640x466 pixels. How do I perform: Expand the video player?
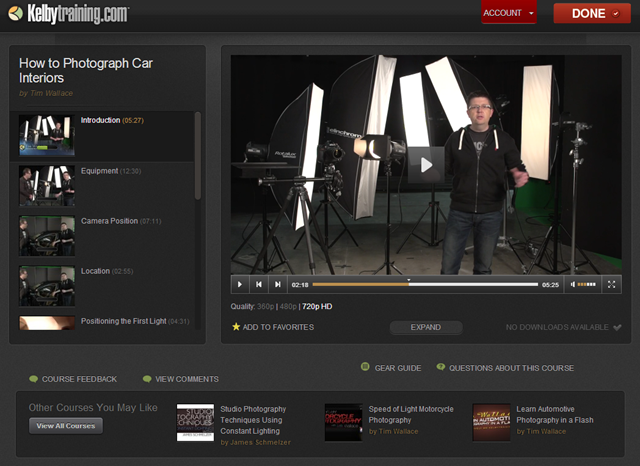click(426, 327)
